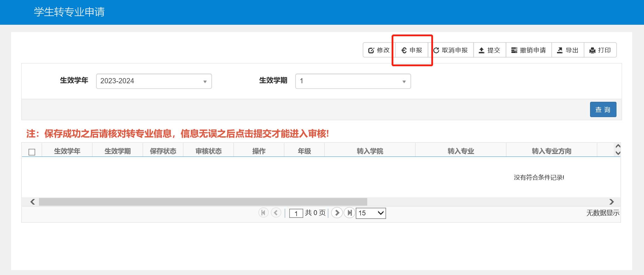
Task: Sort by 转入学院 column header
Action: [x=370, y=151]
